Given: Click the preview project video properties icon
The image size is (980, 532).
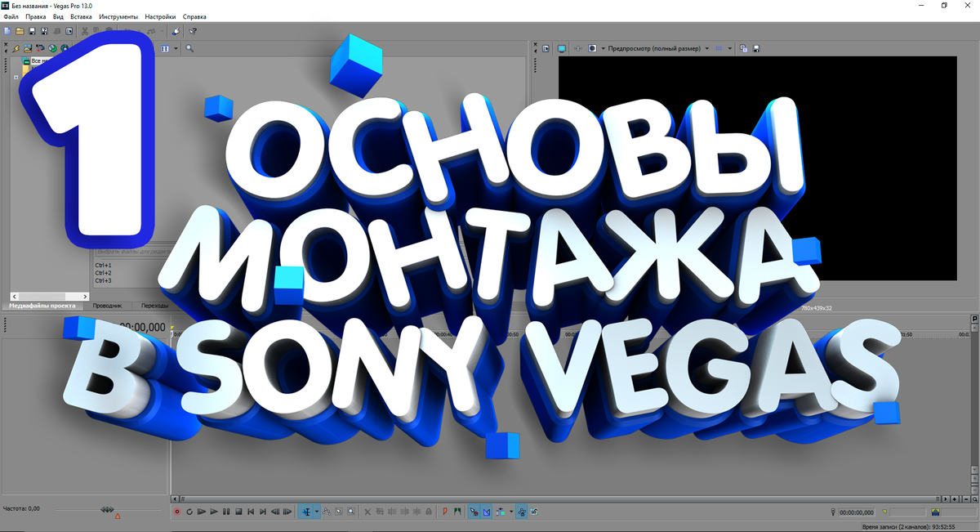Looking at the screenshot, I should pyautogui.click(x=546, y=49).
